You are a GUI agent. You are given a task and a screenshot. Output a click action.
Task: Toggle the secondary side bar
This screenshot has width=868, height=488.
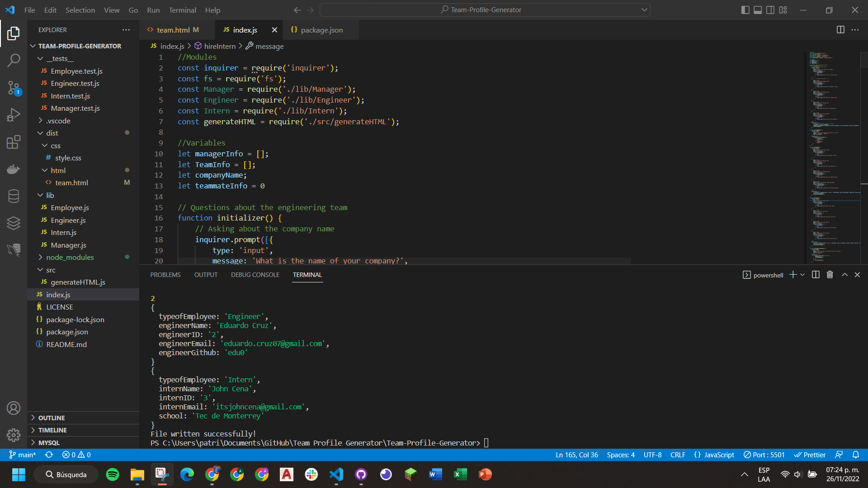click(x=770, y=10)
